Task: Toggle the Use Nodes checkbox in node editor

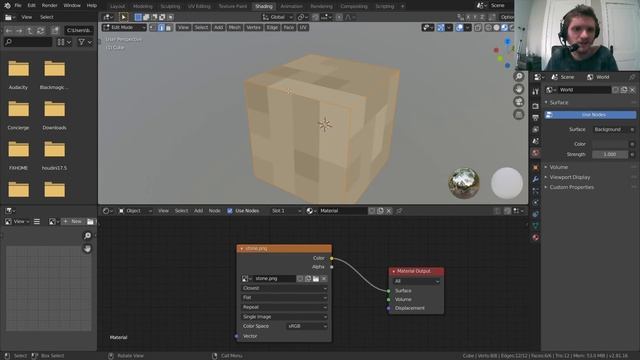Action: point(230,211)
